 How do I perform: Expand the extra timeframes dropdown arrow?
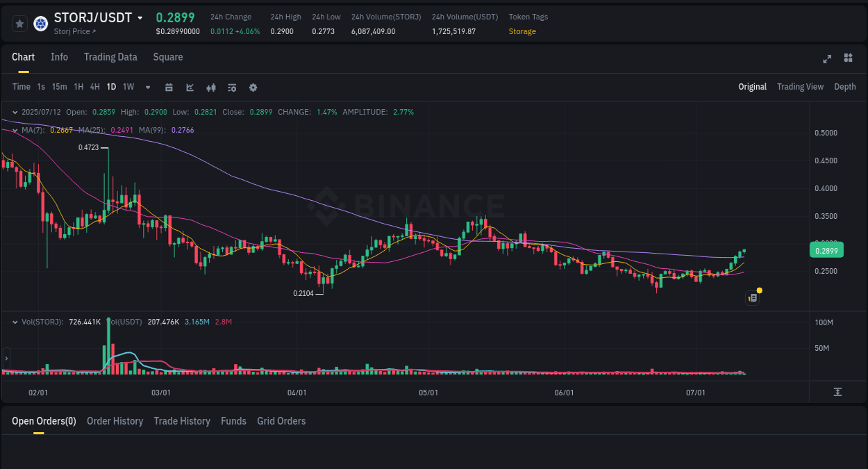pyautogui.click(x=147, y=87)
